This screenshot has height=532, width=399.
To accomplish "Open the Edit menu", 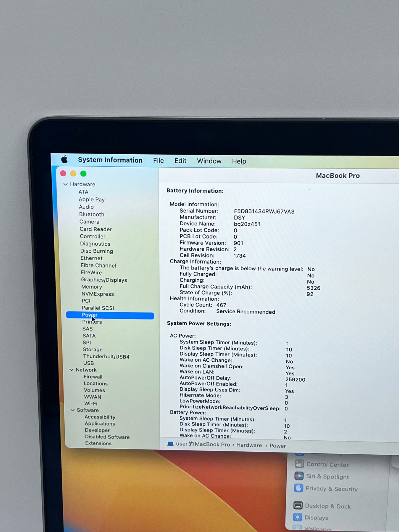I will (180, 161).
